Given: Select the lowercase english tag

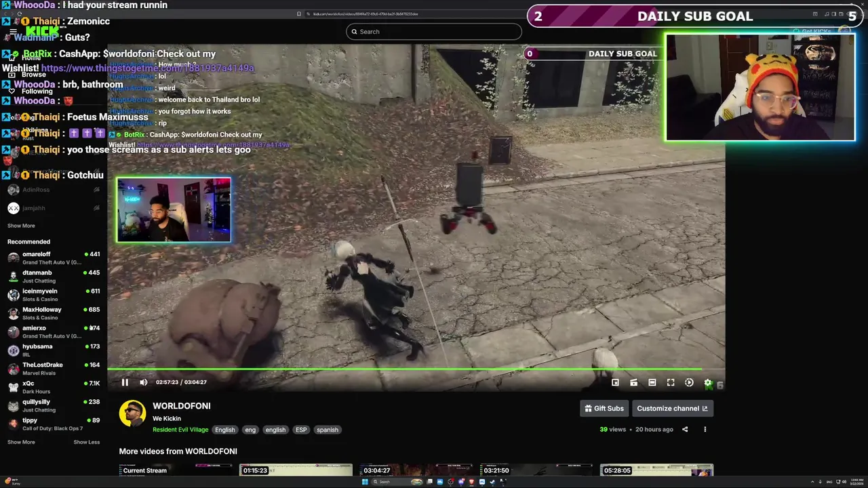Looking at the screenshot, I should coord(275,430).
